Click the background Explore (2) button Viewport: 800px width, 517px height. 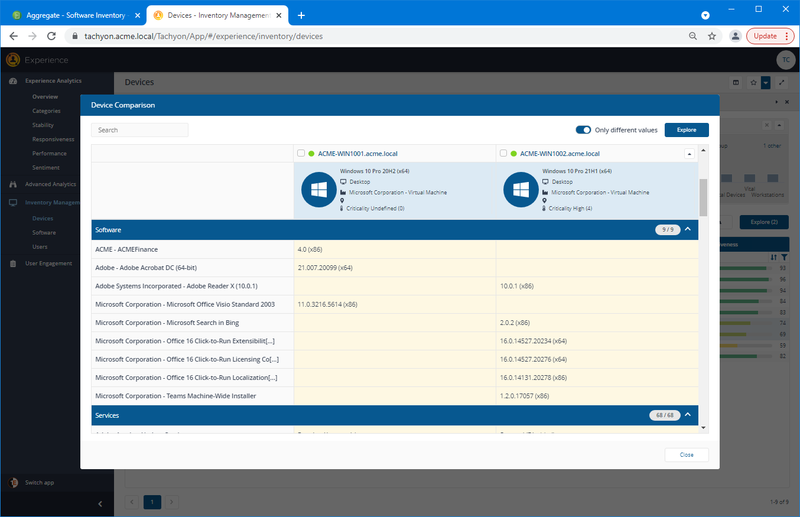764,222
